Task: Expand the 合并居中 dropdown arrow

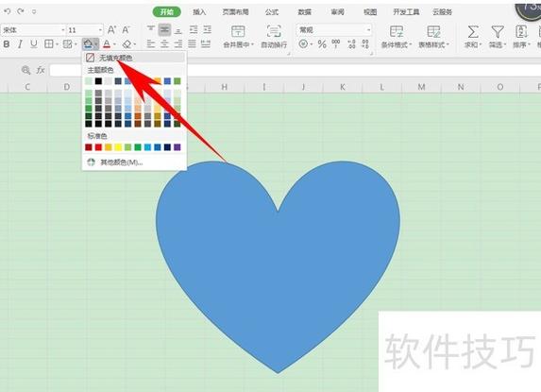Action: point(252,44)
